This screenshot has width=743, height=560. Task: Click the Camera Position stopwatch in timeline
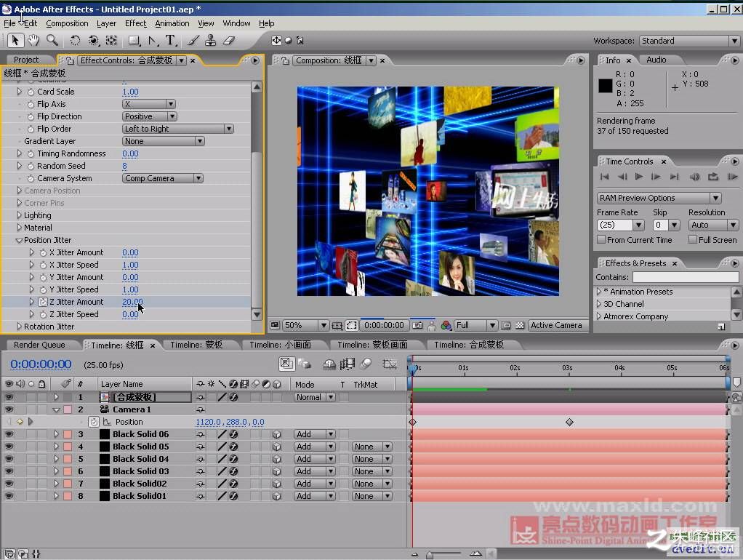tap(94, 422)
